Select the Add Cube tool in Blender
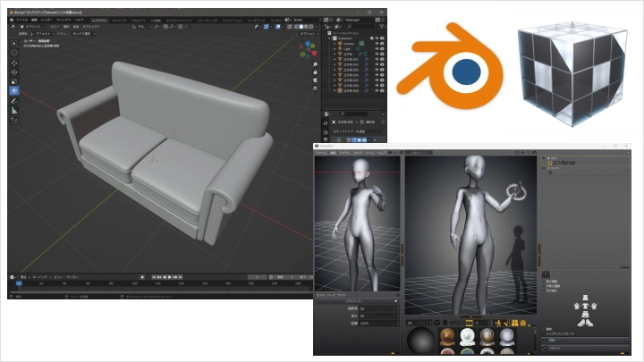The height and width of the screenshot is (362, 644). click(14, 121)
